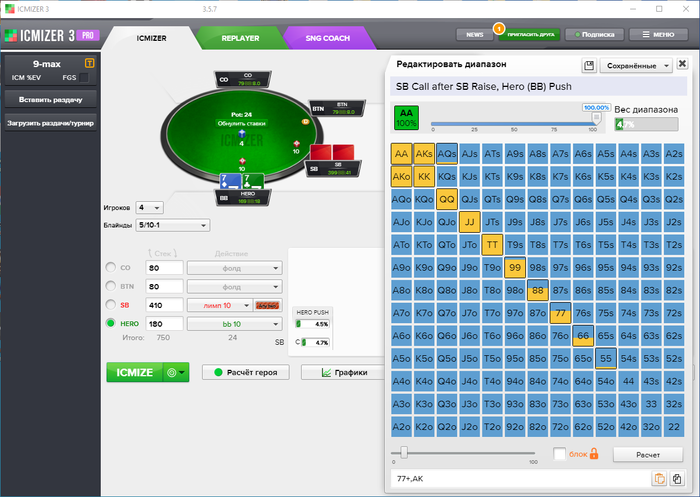Switch to the ICMIZER tab

point(151,38)
